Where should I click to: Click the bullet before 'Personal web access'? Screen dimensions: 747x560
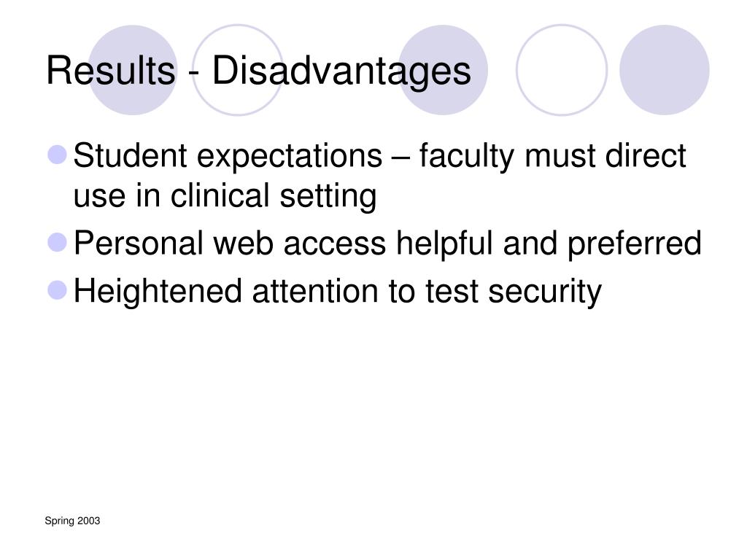click(58, 242)
